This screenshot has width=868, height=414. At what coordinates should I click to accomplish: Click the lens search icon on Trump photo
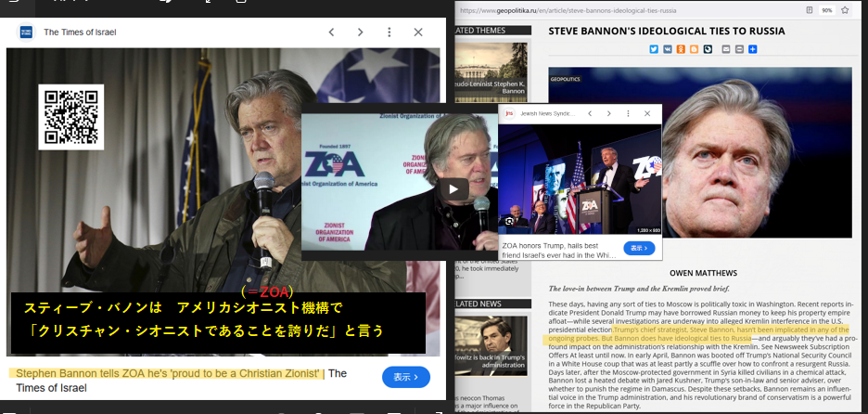tap(508, 221)
